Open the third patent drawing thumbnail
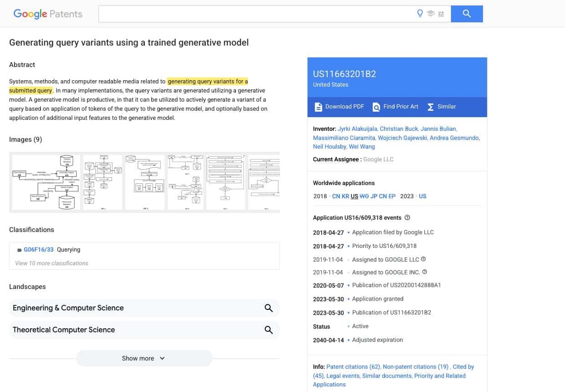Screen dimensions: 565x392 [145, 182]
